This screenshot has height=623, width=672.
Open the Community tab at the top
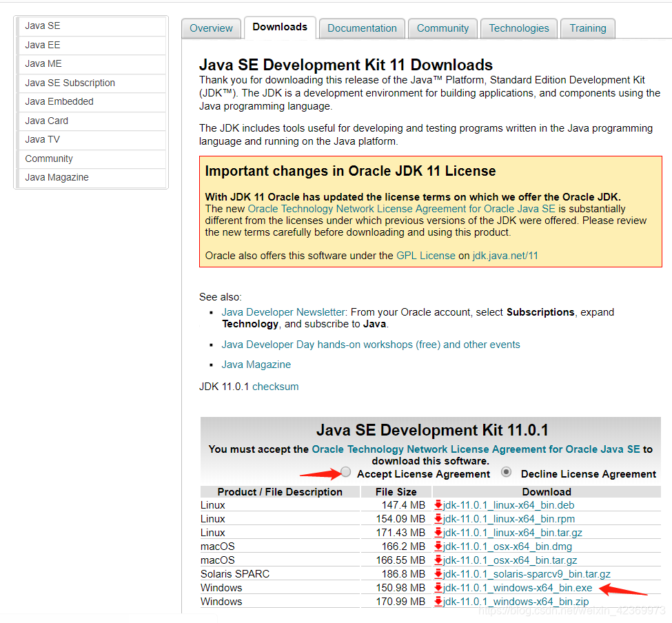pos(442,28)
